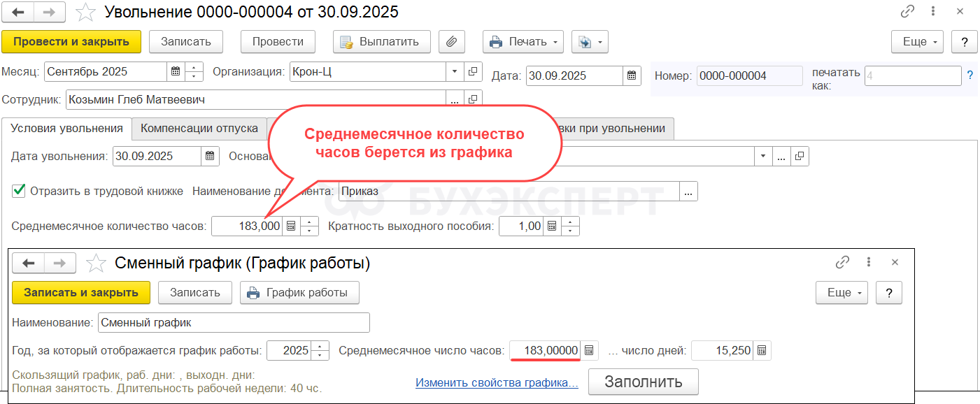Expand the Основание dropdown list
Image resolution: width=980 pixels, height=404 pixels.
click(763, 156)
